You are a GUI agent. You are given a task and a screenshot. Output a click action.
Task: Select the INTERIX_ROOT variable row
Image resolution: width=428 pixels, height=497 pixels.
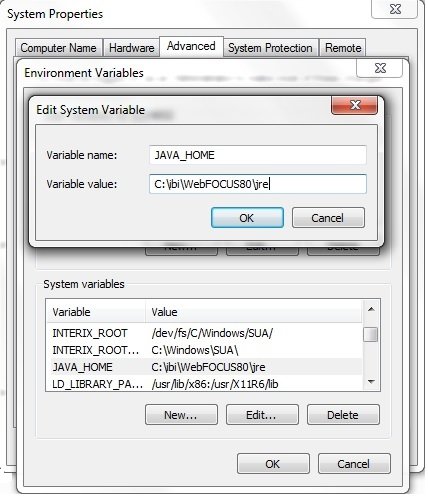[204, 333]
